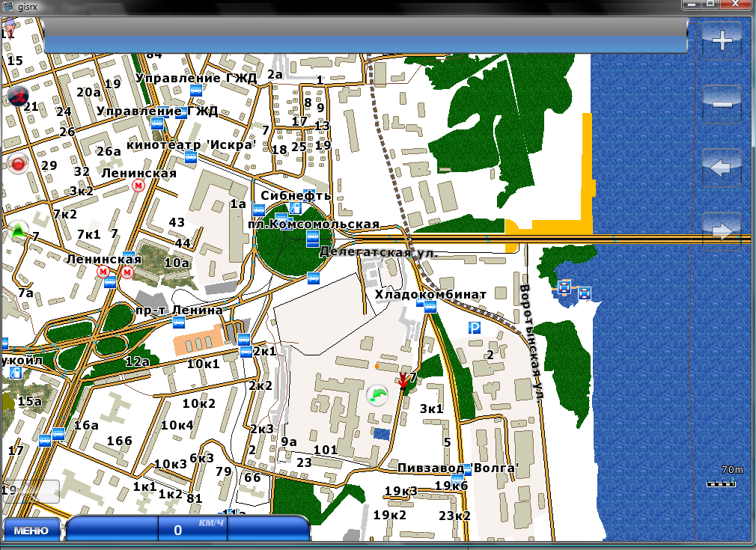Click the left arrow navigation button
Screen dimensions: 756x550
click(722, 168)
